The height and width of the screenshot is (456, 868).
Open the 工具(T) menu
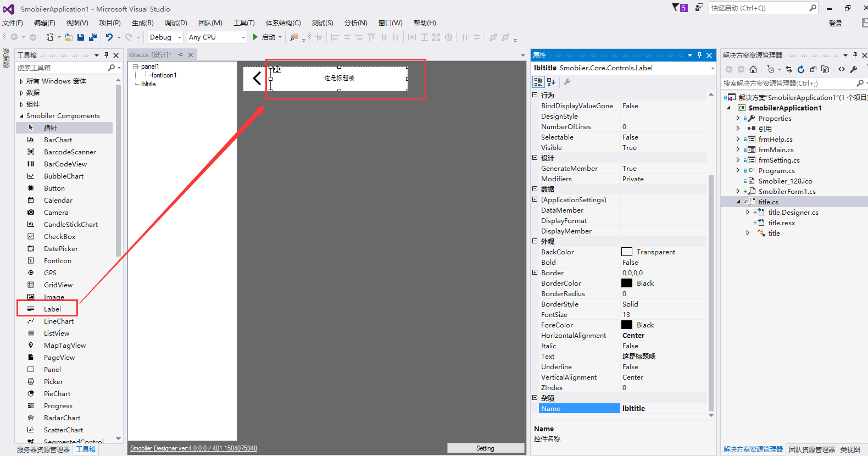(244, 23)
